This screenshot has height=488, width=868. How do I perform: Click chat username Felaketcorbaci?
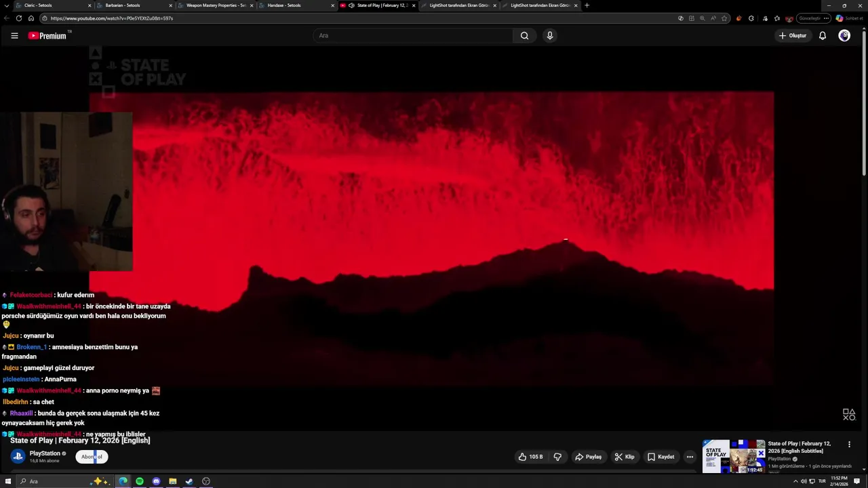tap(31, 296)
